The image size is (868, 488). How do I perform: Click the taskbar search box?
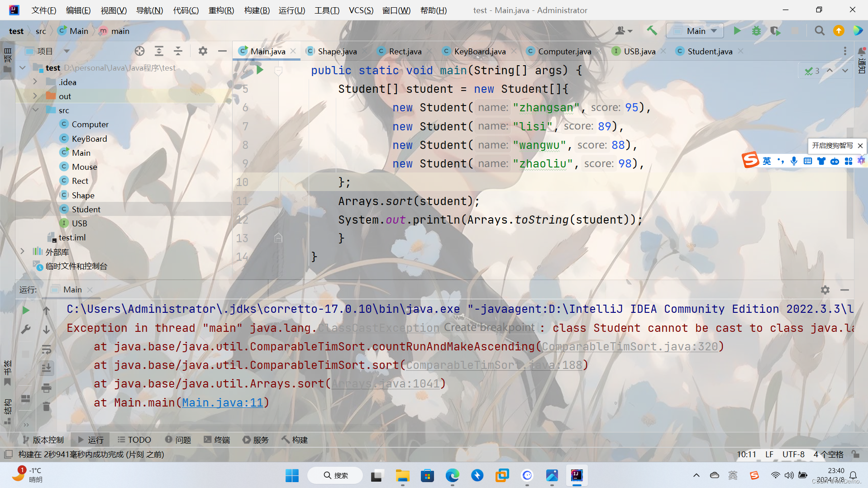pyautogui.click(x=335, y=475)
